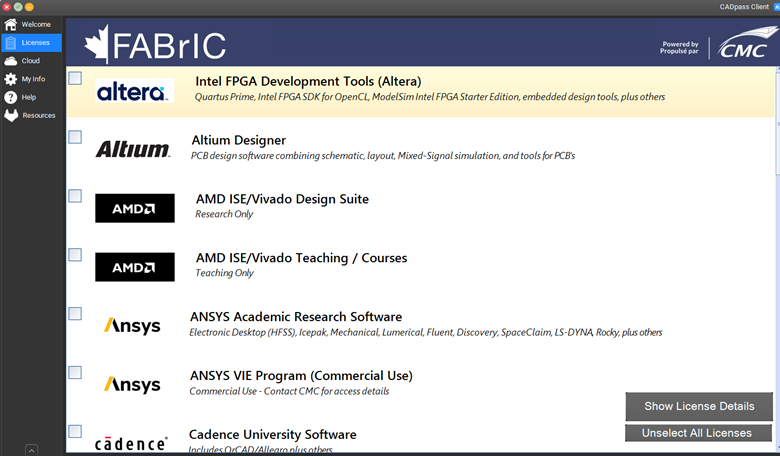Image resolution: width=780 pixels, height=456 pixels.
Task: Click the Electronic Desktop (HFSS) description
Action: 426,332
